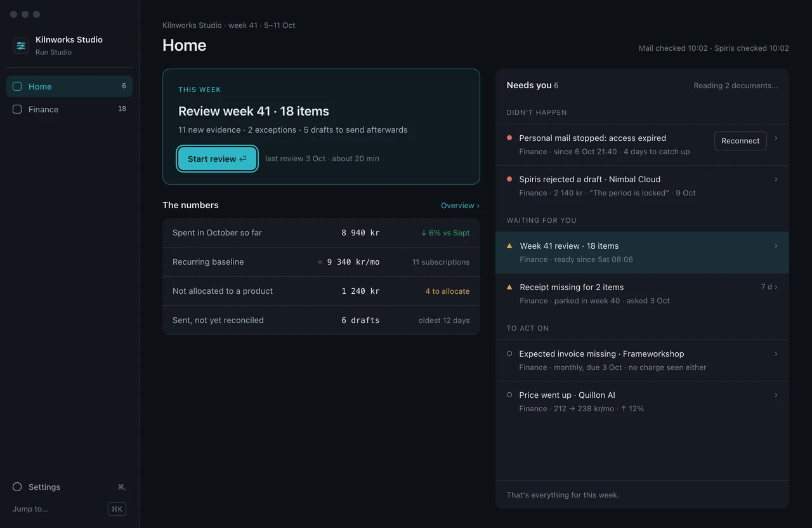812x528 pixels.
Task: Follow the "4 to allocate" link
Action: click(x=447, y=291)
